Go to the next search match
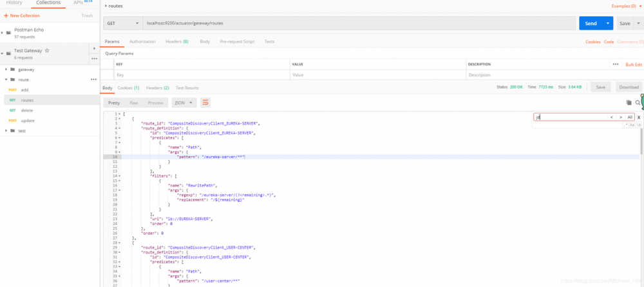The height and width of the screenshot is (287, 644). [620, 117]
